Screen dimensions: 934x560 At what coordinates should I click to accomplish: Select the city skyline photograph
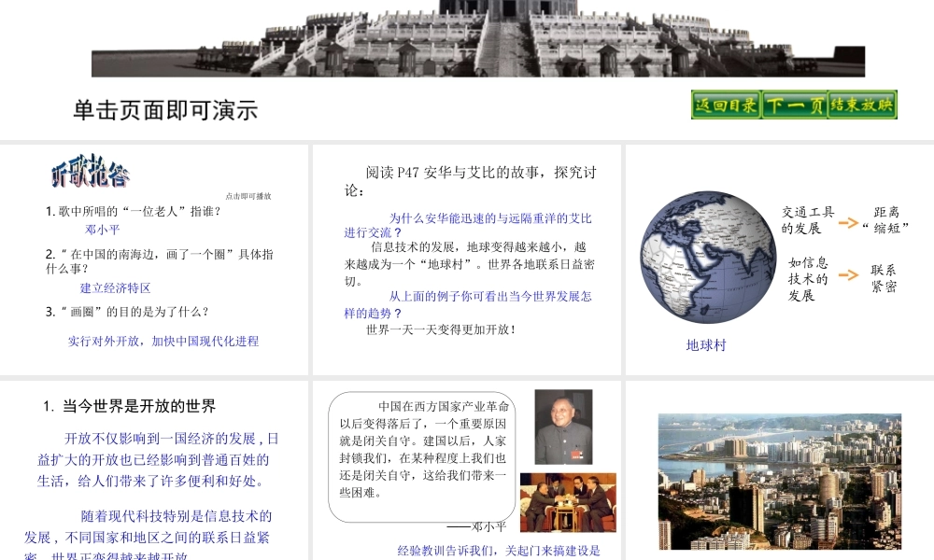tap(780, 482)
